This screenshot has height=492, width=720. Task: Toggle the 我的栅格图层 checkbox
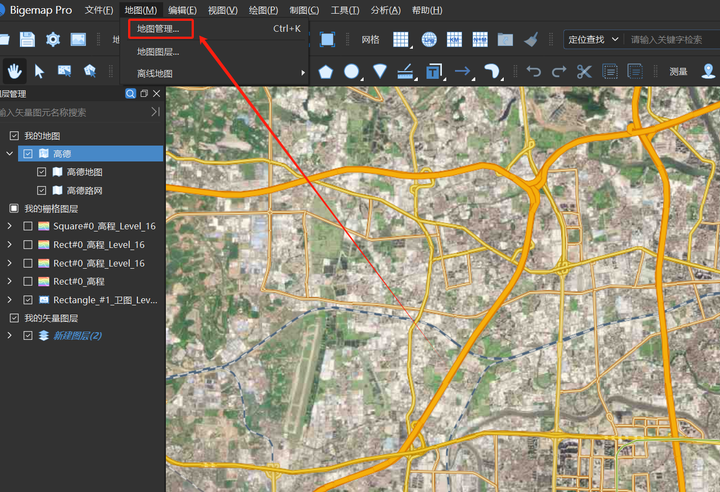pyautogui.click(x=14, y=209)
